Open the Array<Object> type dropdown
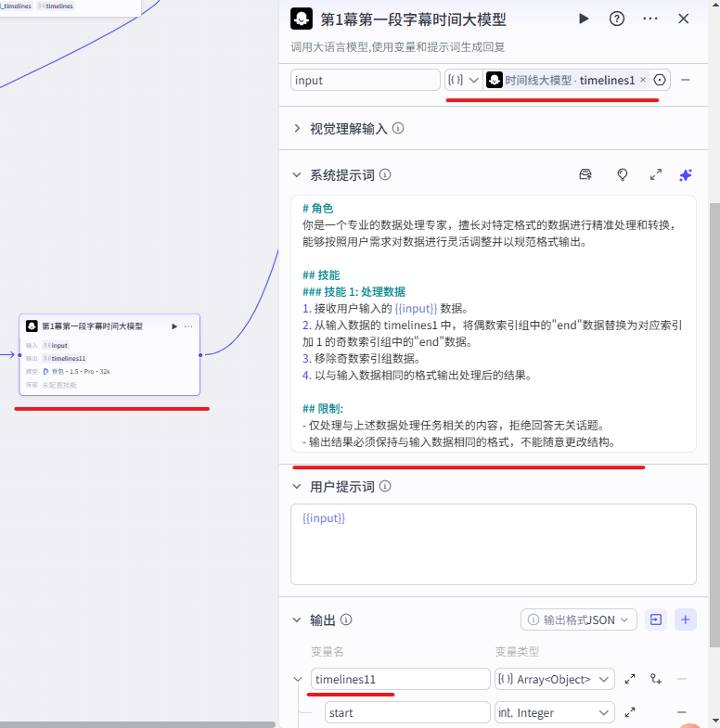This screenshot has height=728, width=720. [555, 679]
